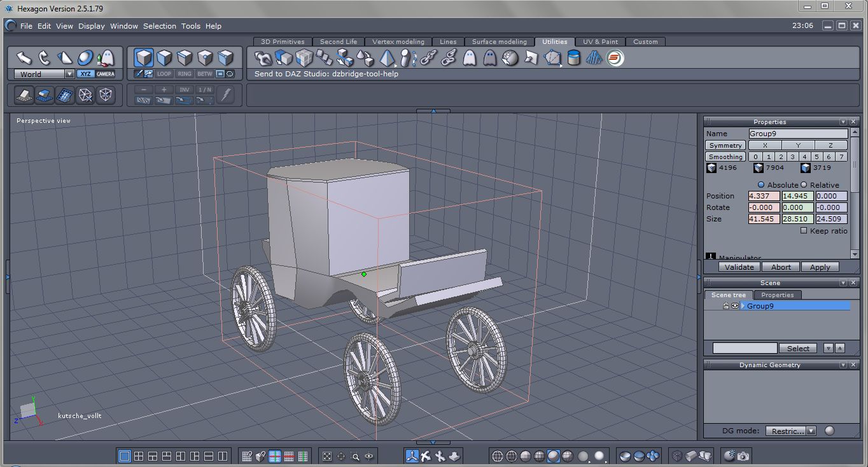The height and width of the screenshot is (467, 868).
Task: Expand the Group9 tree node
Action: pos(742,306)
